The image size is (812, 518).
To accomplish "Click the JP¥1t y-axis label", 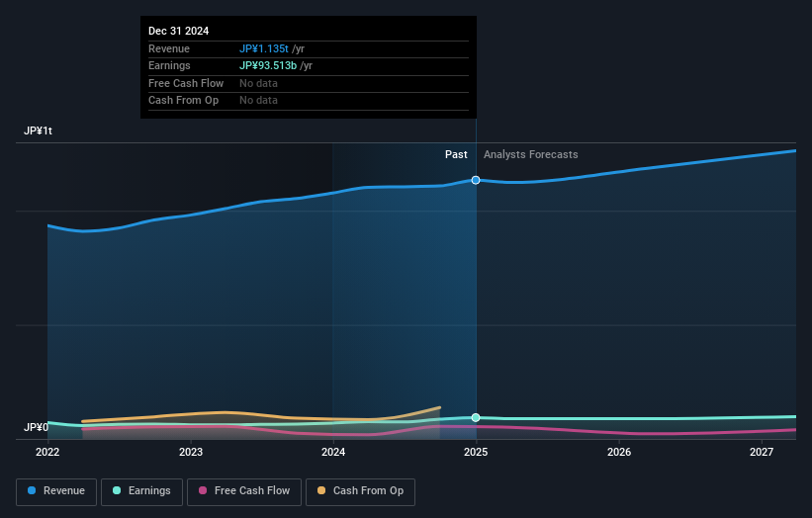I will tap(38, 130).
